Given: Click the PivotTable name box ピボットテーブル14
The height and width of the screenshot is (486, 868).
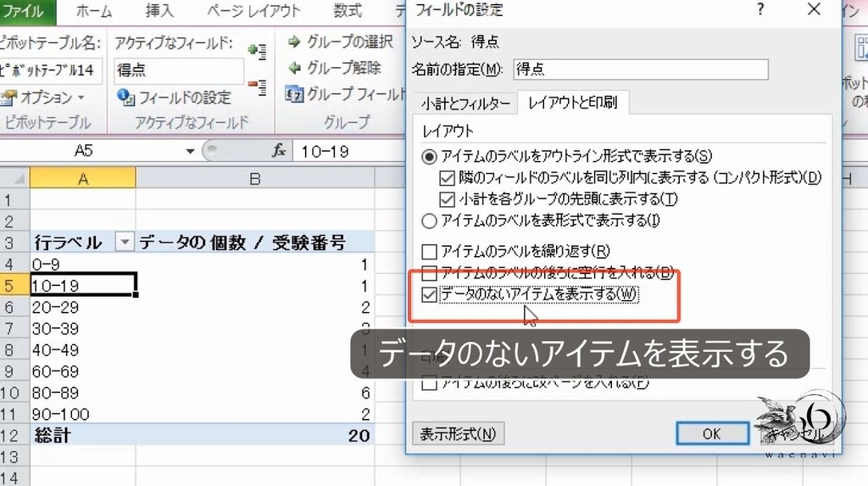Looking at the screenshot, I should 50,70.
